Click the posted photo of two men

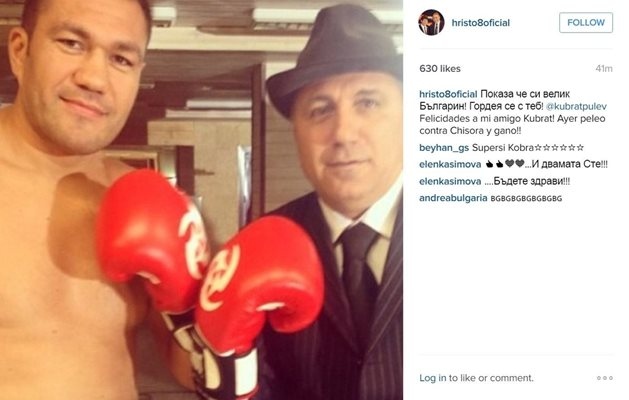pos(201,200)
